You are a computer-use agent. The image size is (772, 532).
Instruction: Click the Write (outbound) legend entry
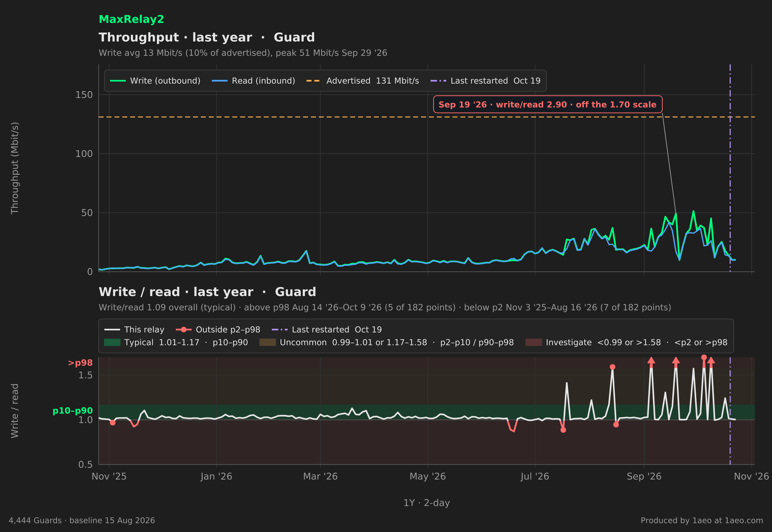(x=155, y=81)
